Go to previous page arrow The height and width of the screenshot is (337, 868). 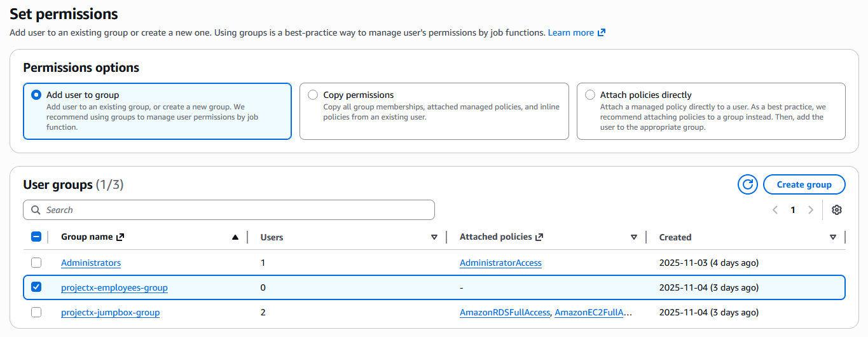tap(775, 210)
